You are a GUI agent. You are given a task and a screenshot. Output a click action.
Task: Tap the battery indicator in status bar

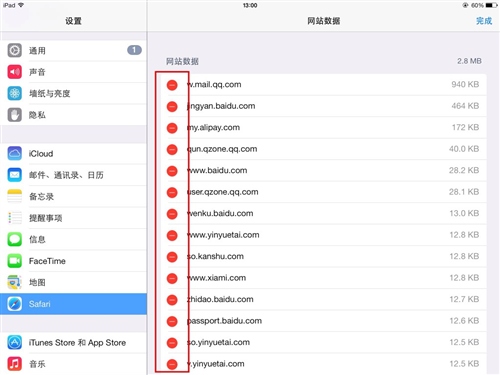[x=491, y=5]
